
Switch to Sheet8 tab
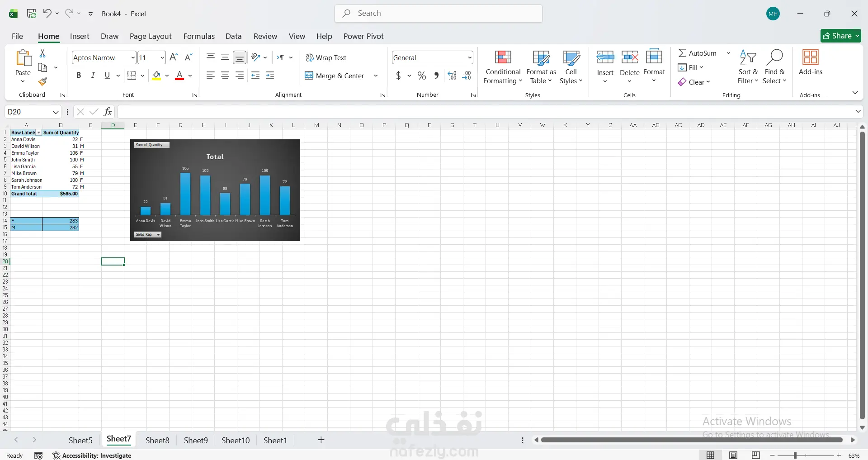(x=157, y=440)
